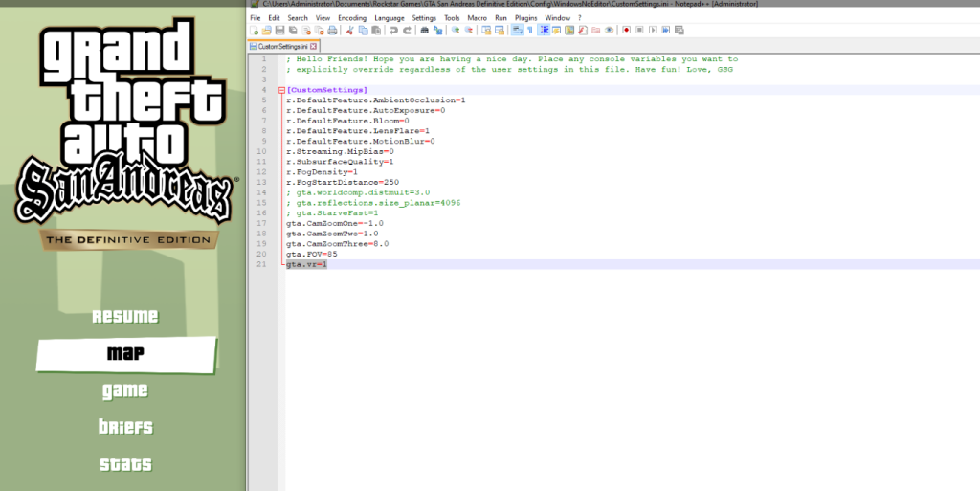Screen dimensions: 980x491
Task: Open the Plugins menu
Action: point(525,18)
